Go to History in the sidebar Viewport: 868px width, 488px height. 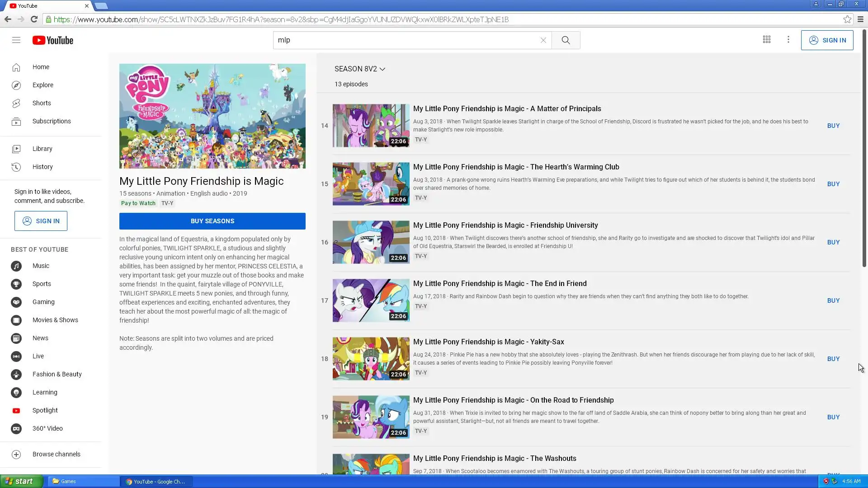pos(42,167)
